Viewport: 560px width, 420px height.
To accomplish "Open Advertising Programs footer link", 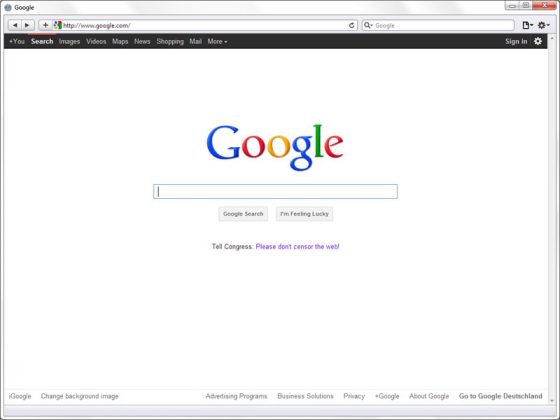I will (236, 396).
